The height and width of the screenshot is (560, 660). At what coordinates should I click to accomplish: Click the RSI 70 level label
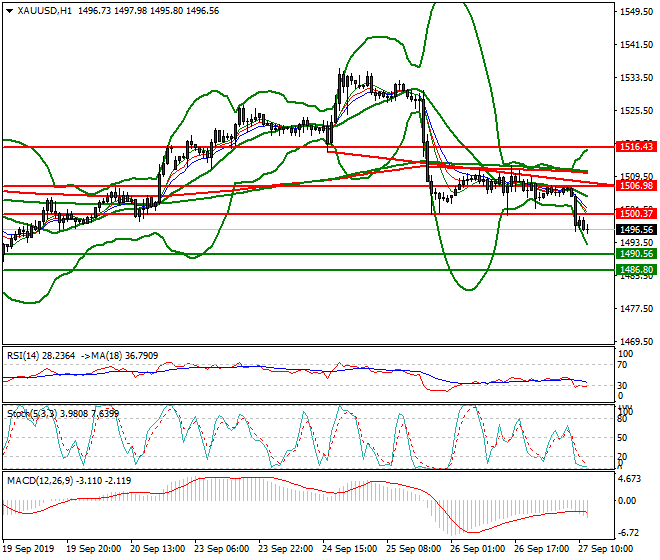(x=623, y=365)
